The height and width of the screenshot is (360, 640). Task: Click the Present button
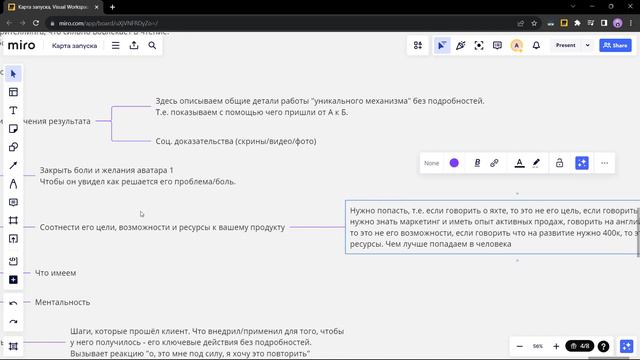coord(565,45)
